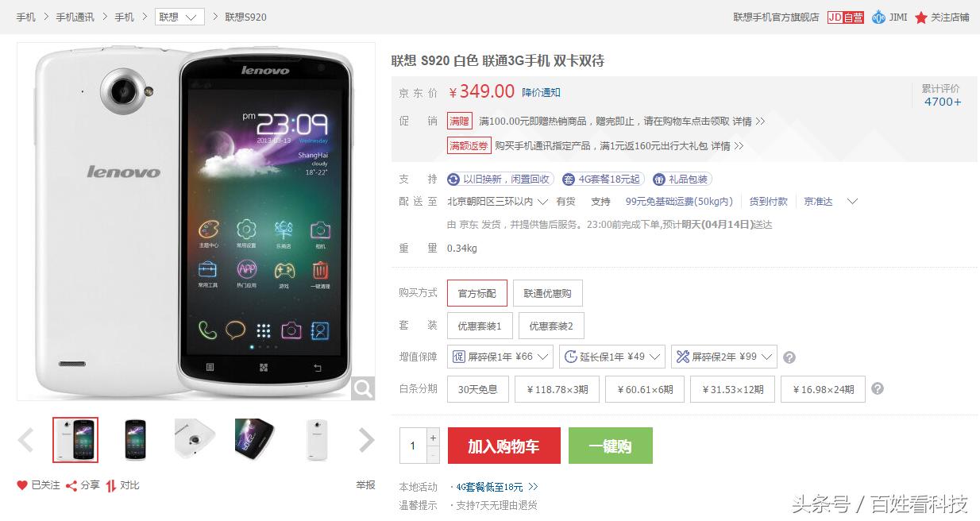
Task: Select the 官方标配 purchase option
Action: click(x=477, y=293)
